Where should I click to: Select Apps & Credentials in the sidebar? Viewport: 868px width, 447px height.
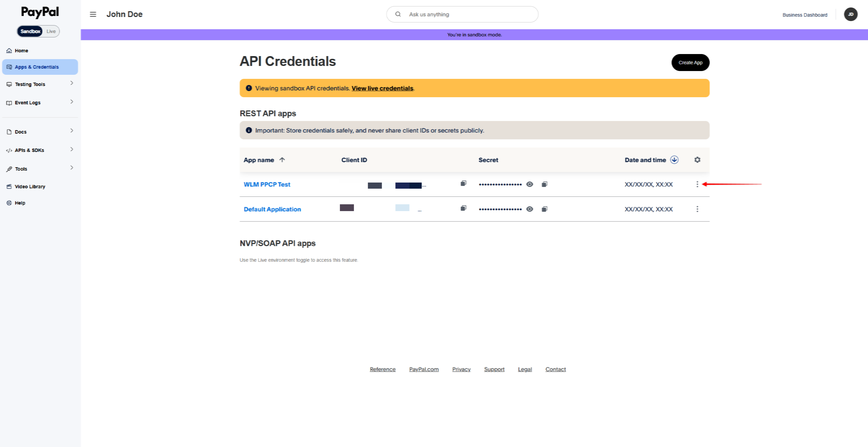(40, 67)
